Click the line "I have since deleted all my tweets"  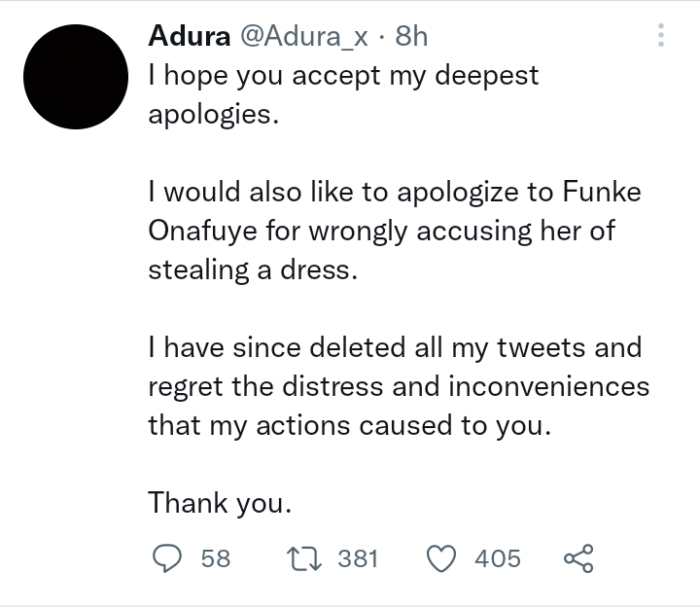pos(395,347)
